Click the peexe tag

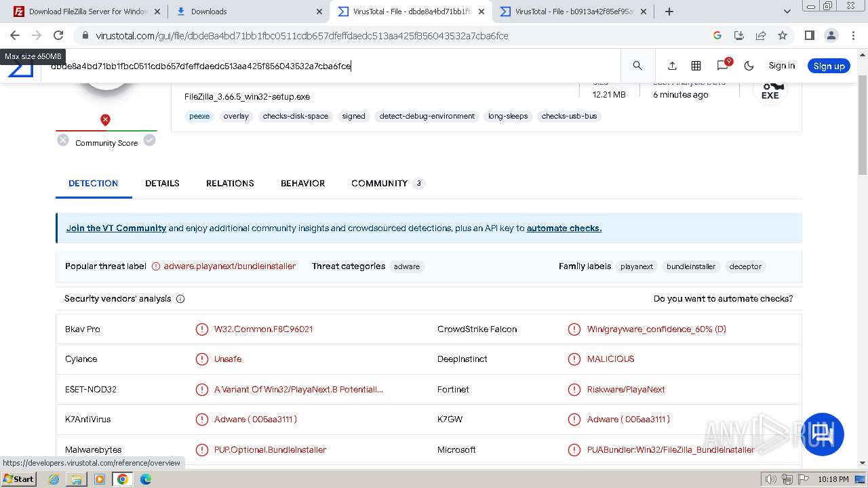(199, 116)
